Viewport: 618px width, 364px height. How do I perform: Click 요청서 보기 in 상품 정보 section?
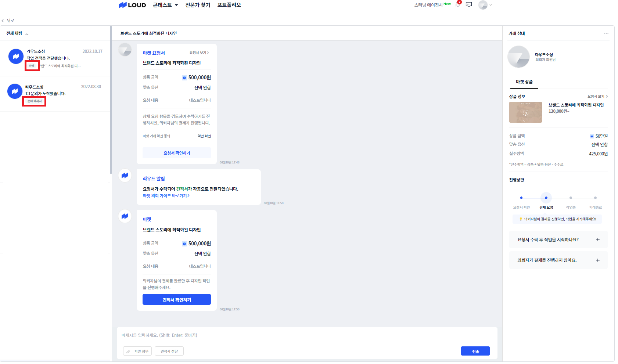(x=598, y=97)
